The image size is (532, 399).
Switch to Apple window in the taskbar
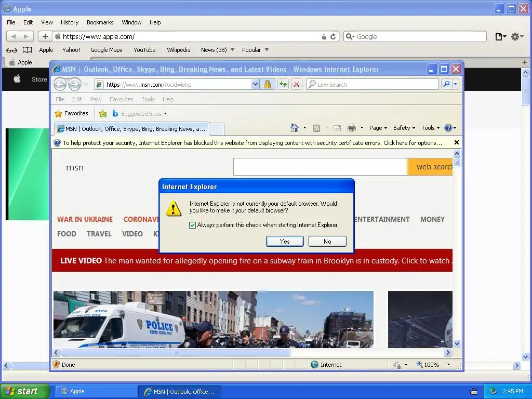[96, 391]
